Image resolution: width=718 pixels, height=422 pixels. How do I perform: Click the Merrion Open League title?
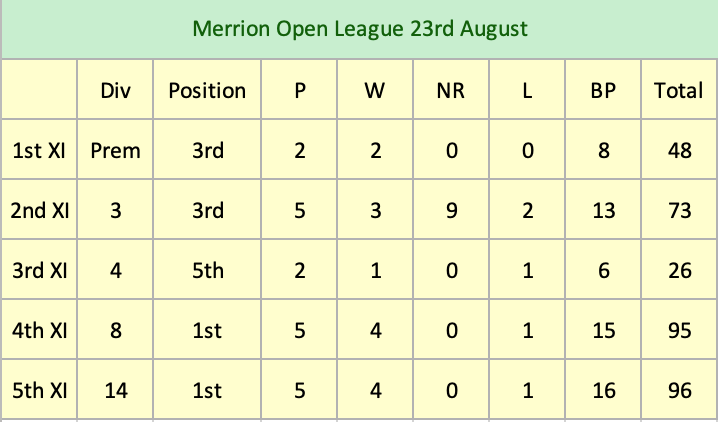click(359, 28)
